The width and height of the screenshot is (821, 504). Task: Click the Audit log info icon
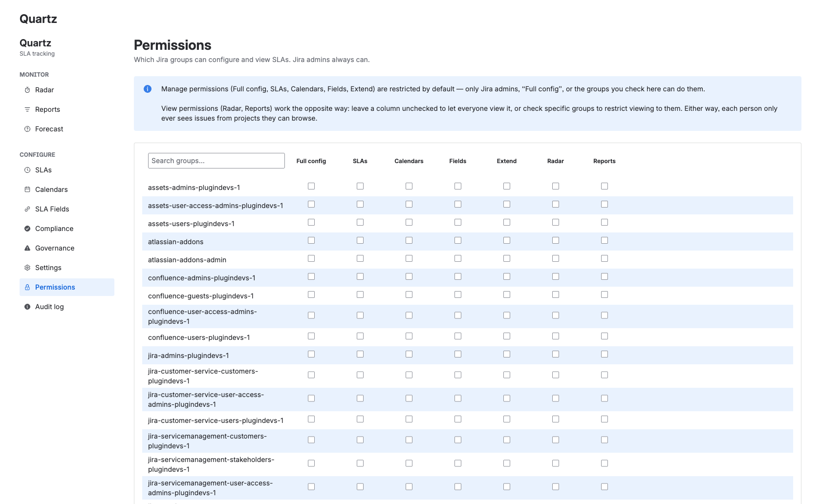click(27, 307)
